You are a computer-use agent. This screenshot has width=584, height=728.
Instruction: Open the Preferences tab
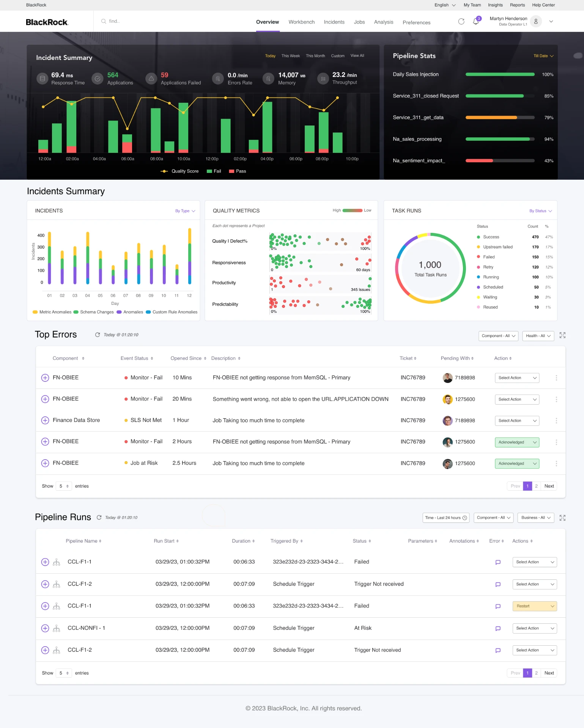point(416,23)
